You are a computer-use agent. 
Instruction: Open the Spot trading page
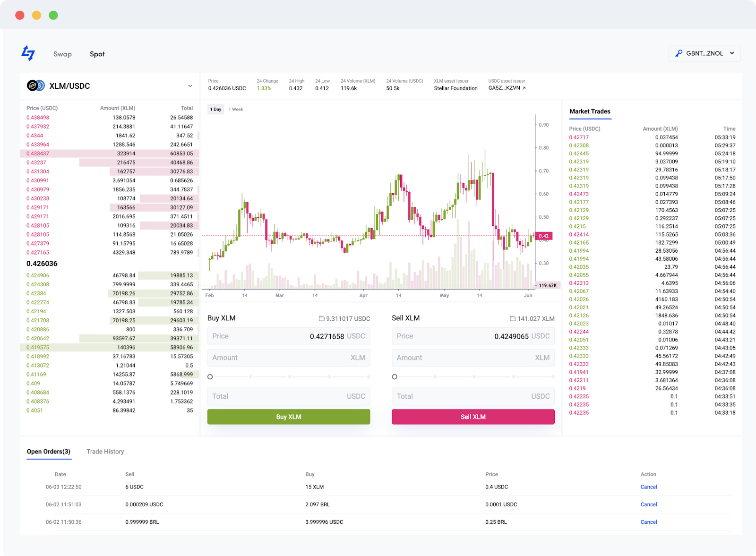pos(97,54)
